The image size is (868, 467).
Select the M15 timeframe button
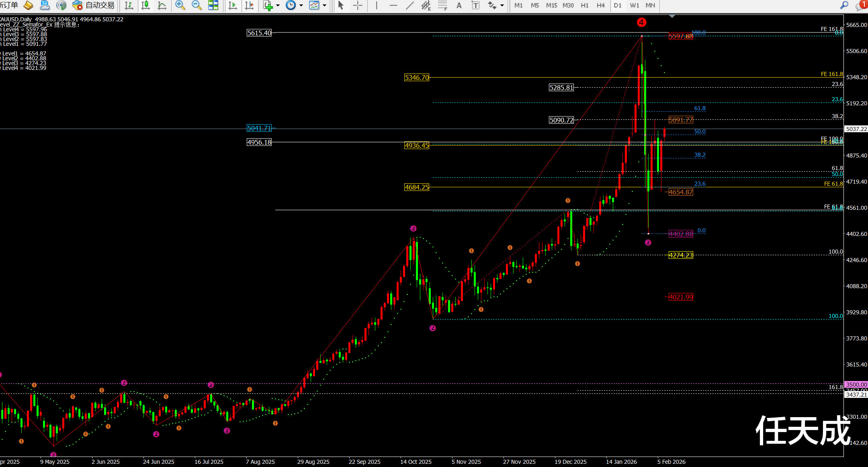551,5
